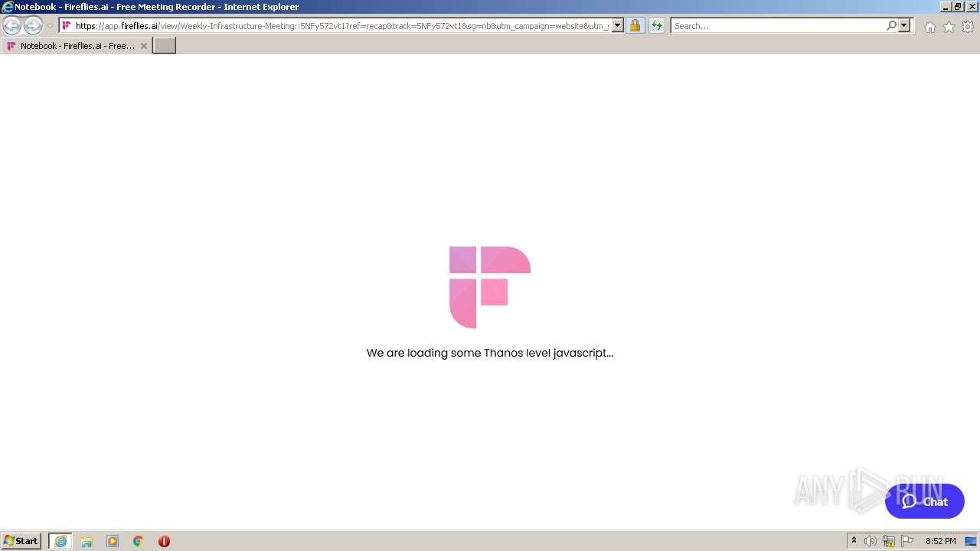The height and width of the screenshot is (551, 980).
Task: Select the app.fireflies.ai address bar URL
Action: pos(342,26)
